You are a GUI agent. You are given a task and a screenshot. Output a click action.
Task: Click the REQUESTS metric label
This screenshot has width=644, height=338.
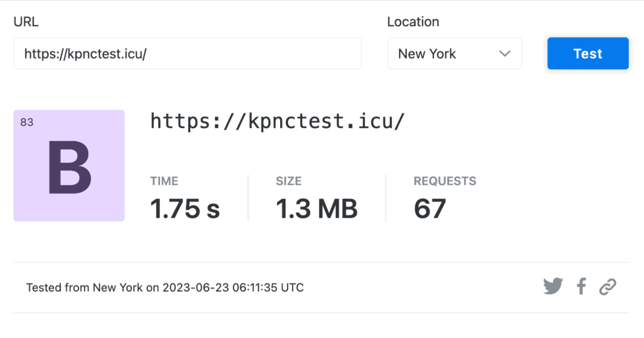click(x=444, y=181)
